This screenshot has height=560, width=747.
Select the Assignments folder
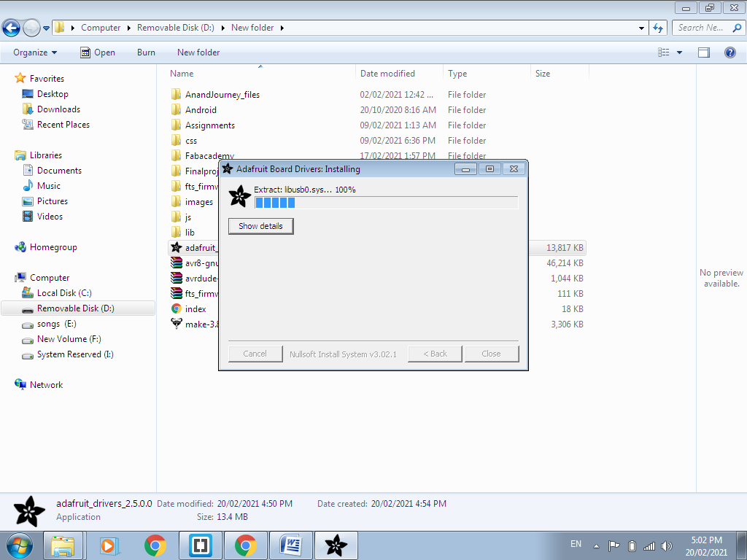(x=209, y=125)
